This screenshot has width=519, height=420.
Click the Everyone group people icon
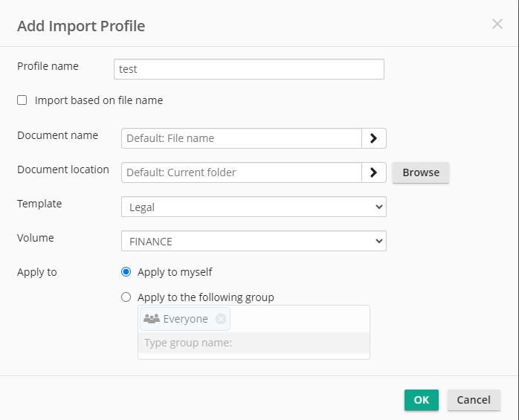(x=152, y=319)
